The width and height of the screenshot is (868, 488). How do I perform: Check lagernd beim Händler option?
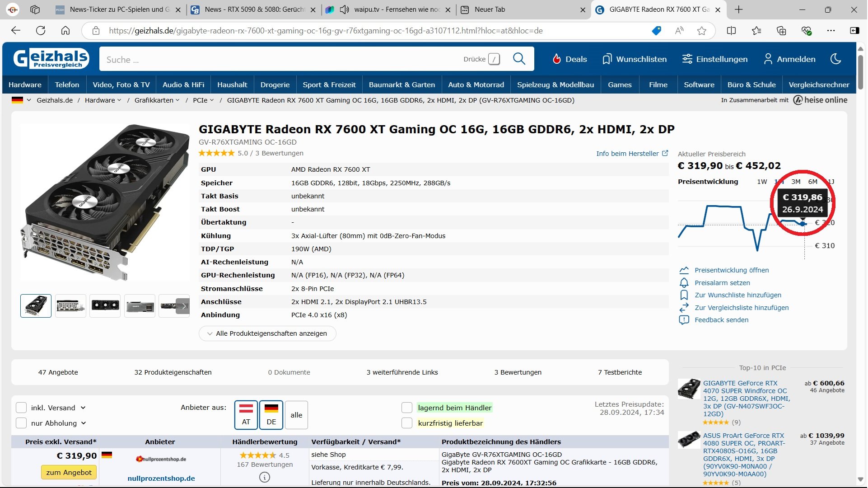pos(407,408)
